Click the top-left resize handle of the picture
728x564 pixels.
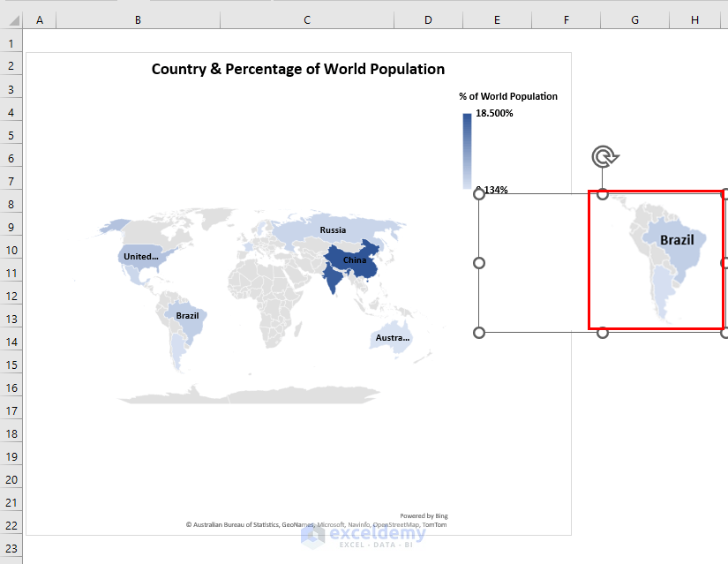(x=478, y=194)
